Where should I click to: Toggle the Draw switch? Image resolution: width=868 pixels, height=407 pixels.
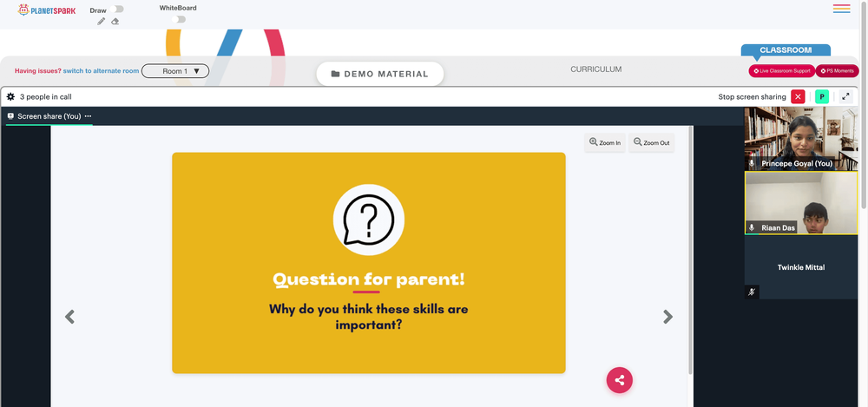coord(117,10)
